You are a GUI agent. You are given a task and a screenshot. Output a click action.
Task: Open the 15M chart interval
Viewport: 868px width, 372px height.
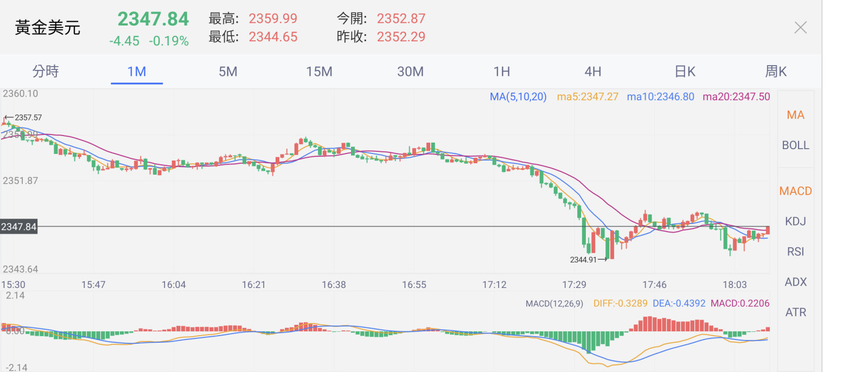coord(319,72)
